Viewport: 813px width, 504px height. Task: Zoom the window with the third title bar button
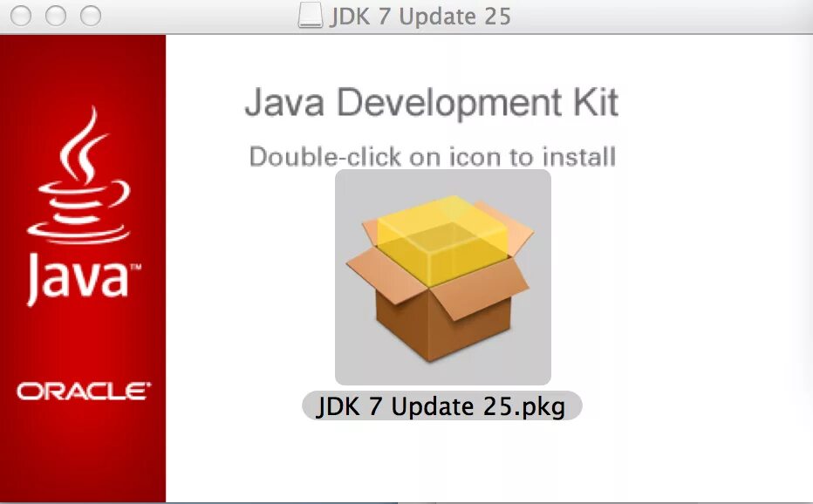point(90,16)
